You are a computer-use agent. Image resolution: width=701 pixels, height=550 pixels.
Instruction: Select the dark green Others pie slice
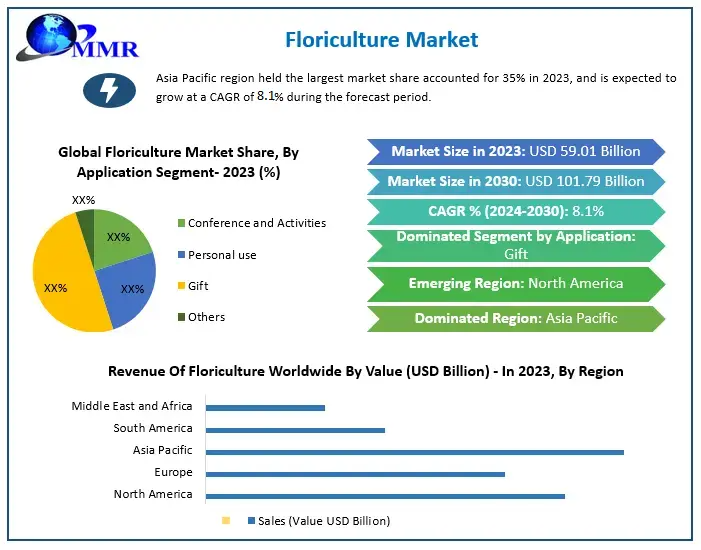coord(86,233)
